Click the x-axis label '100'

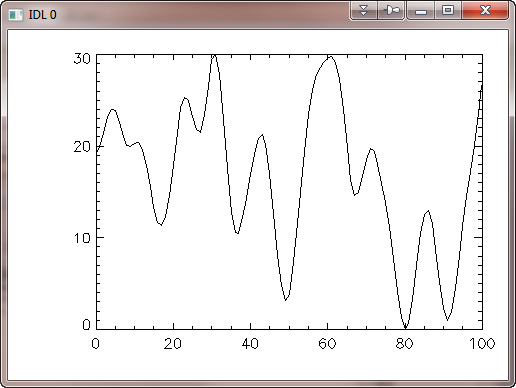[482, 343]
